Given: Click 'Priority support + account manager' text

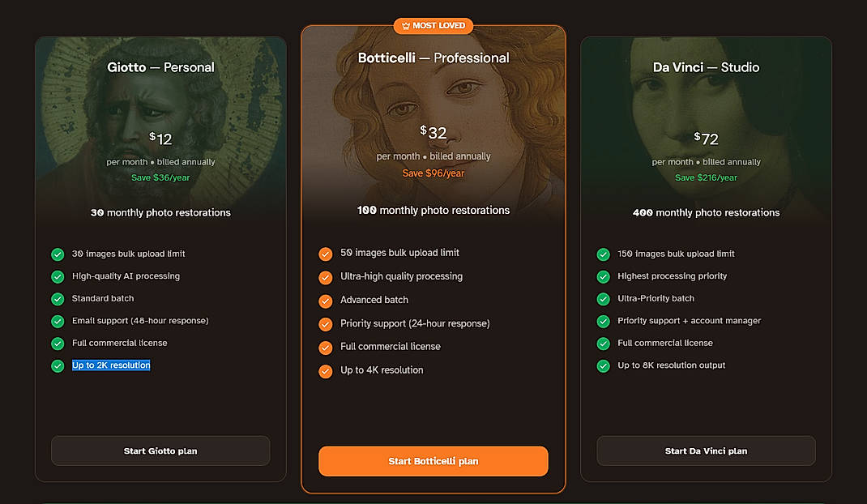Looking at the screenshot, I should 689,321.
